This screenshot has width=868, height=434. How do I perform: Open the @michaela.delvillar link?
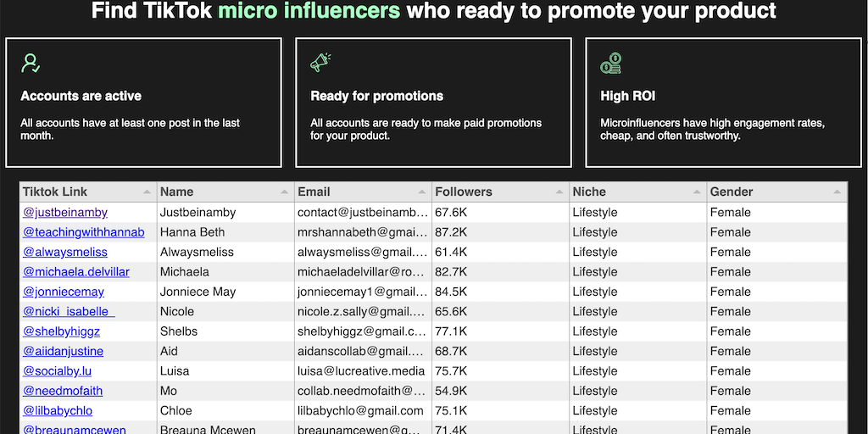75,272
